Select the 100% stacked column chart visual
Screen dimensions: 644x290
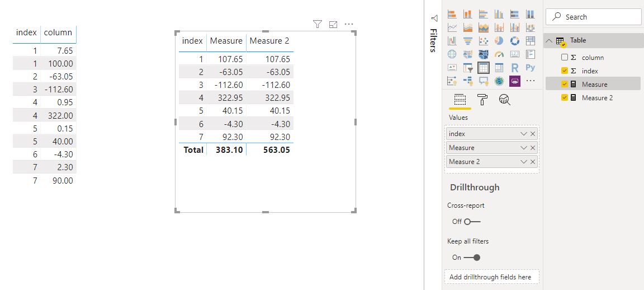coord(530,15)
